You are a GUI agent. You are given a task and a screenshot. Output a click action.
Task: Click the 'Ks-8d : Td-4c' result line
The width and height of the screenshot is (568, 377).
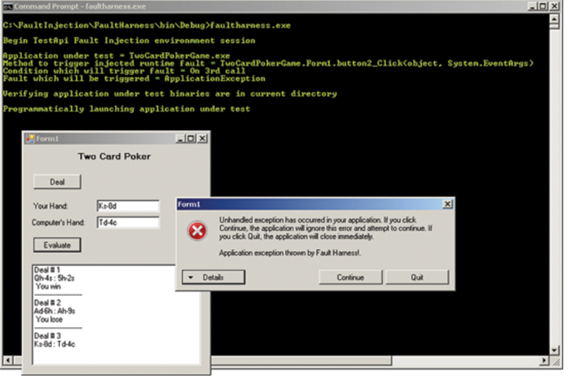(55, 344)
